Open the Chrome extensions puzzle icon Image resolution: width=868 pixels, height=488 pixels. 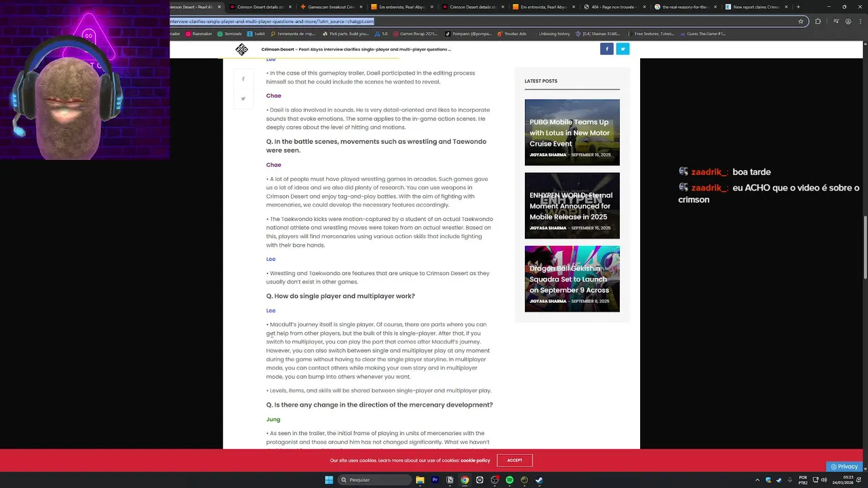coord(818,21)
